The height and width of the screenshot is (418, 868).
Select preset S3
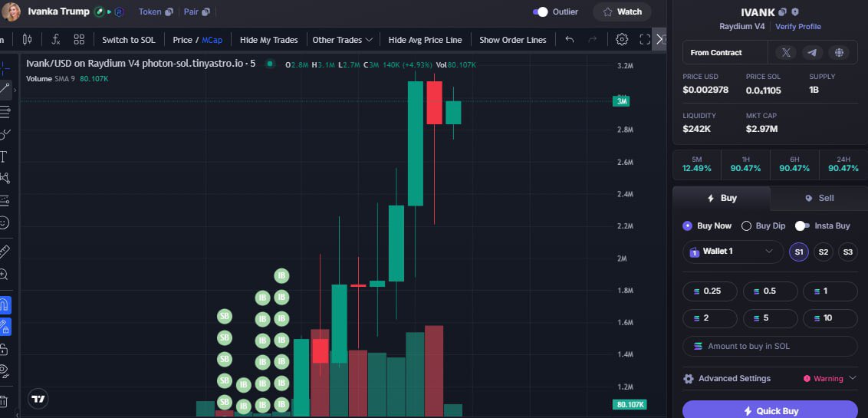(x=847, y=252)
